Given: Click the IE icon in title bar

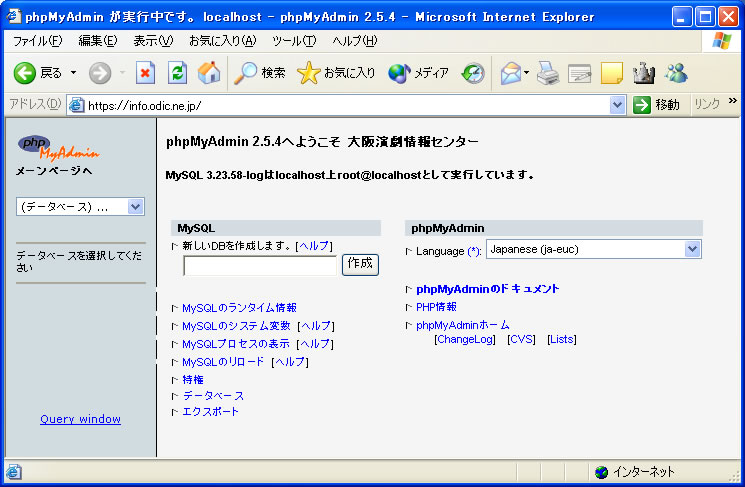Looking at the screenshot, I should (x=14, y=17).
